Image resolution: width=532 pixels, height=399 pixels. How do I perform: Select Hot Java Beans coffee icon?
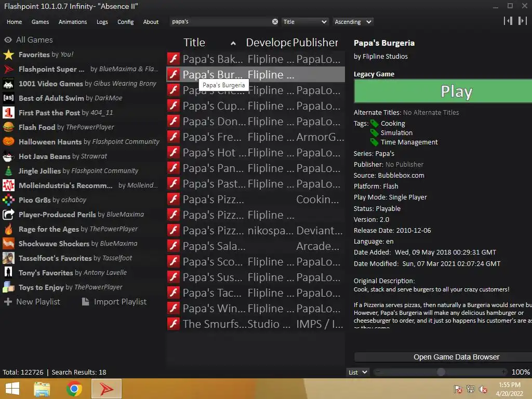pyautogui.click(x=8, y=156)
